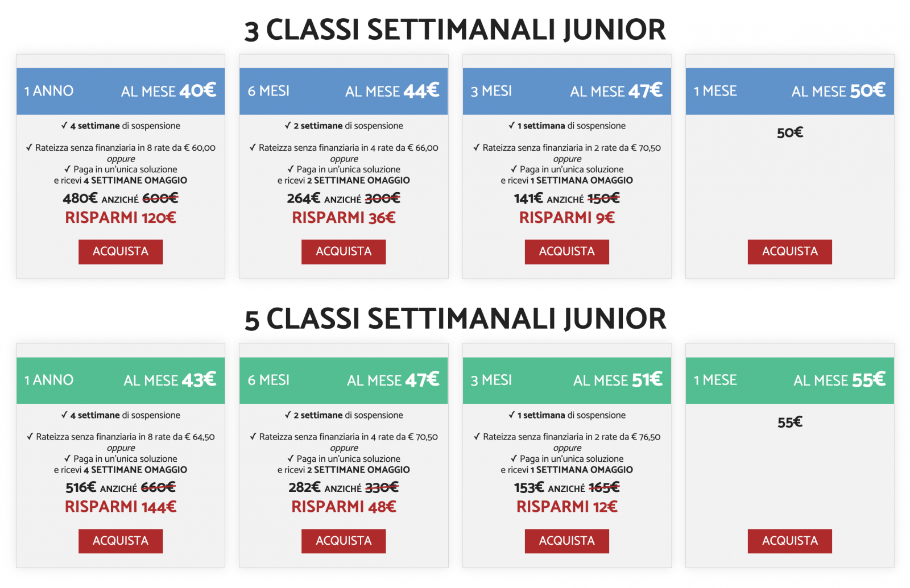Buy the 3 MESI 51€ plan
910x588 pixels.
tap(566, 541)
